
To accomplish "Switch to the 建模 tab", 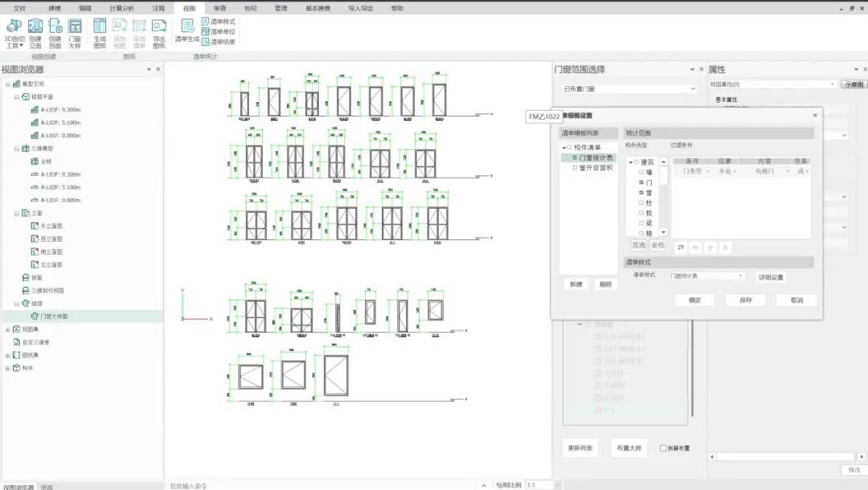I will pos(55,8).
